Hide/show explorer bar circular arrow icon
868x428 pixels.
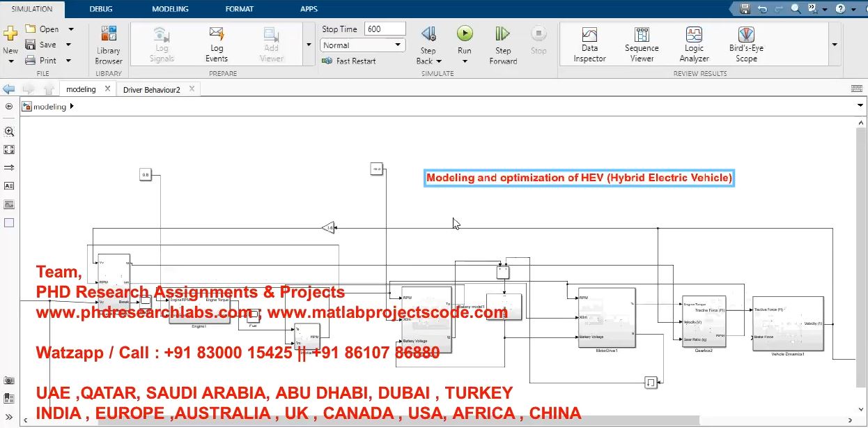9,107
